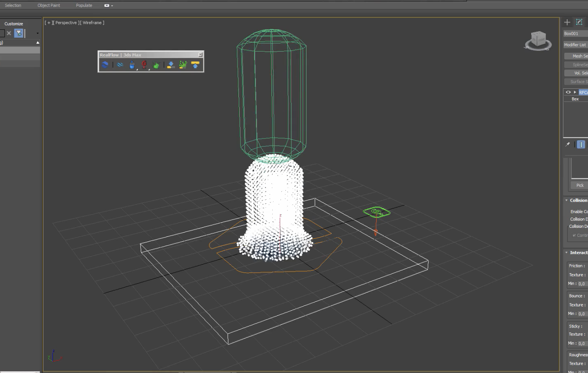Screen dimensions: 588x373
Task: Collapse the Interaction rollout
Action: point(566,252)
